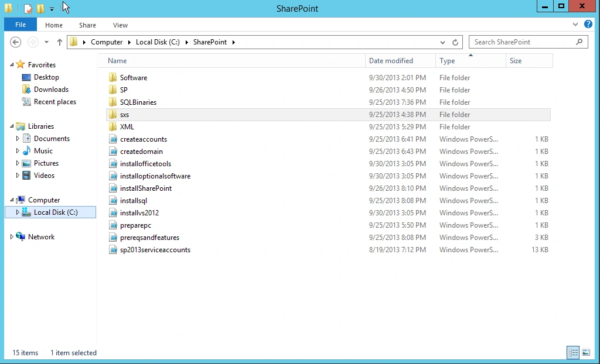
Task: Expand the Music library node
Action: [17, 150]
